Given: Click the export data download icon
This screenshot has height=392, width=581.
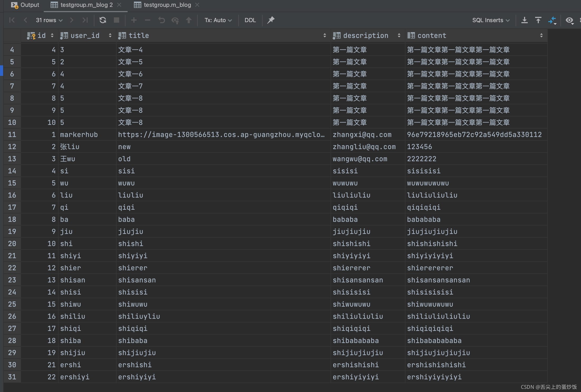Looking at the screenshot, I should click(x=524, y=20).
